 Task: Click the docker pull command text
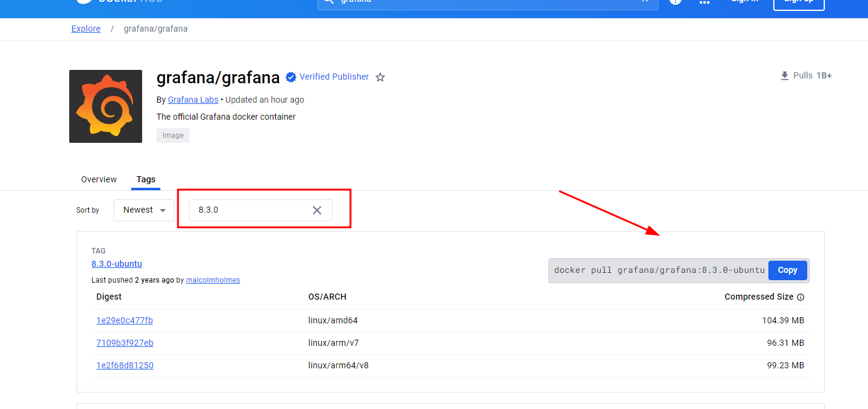pyautogui.click(x=659, y=270)
